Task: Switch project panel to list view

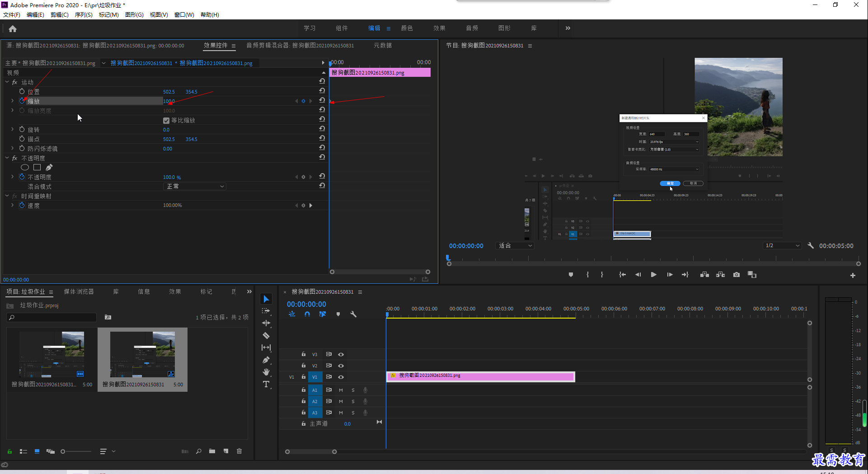Action: tap(23, 451)
